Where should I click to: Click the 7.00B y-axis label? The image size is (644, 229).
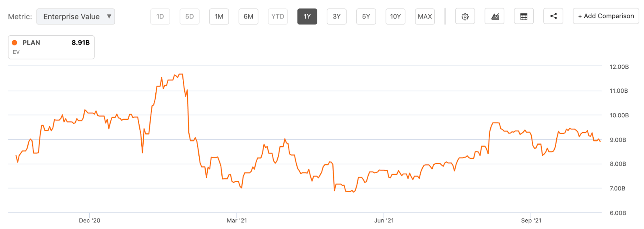[617, 188]
